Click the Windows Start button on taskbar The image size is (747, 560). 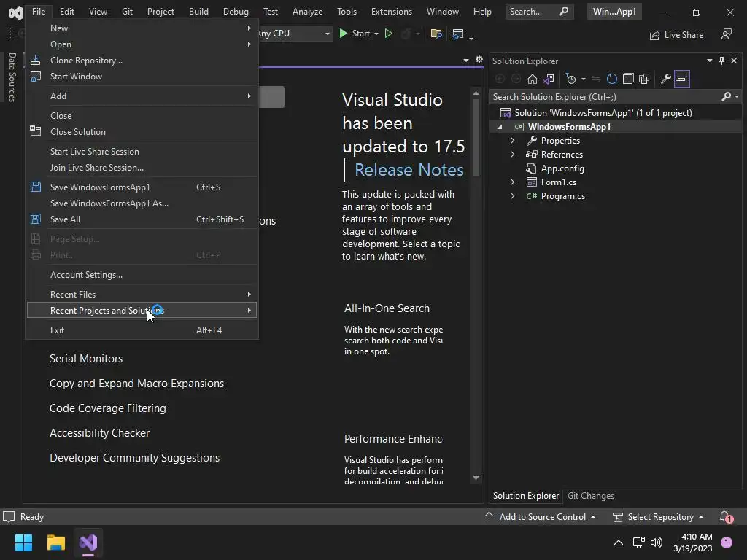[23, 542]
